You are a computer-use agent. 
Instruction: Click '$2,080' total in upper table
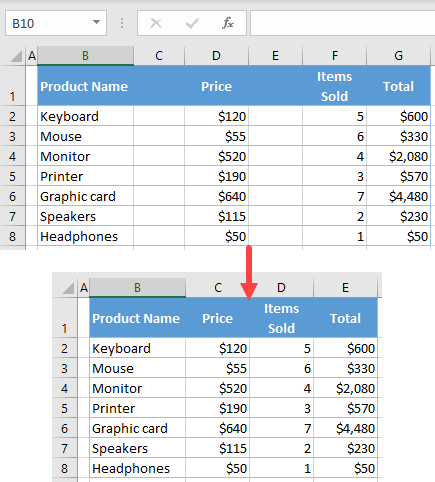(399, 156)
